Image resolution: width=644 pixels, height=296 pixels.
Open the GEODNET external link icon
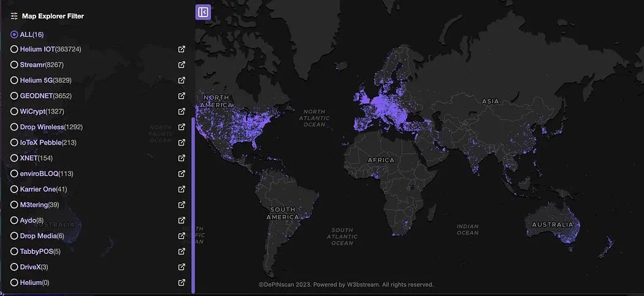tap(182, 96)
